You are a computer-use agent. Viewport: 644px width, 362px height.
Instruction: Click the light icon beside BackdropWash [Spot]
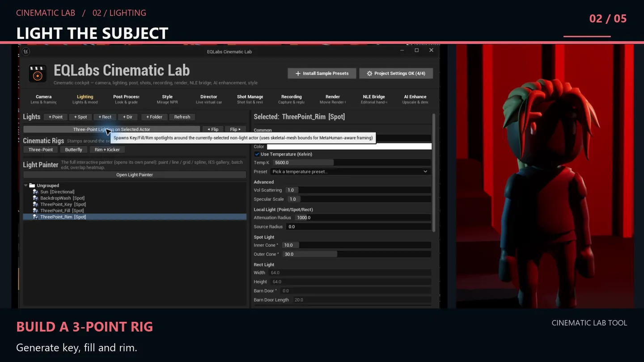coord(36,198)
